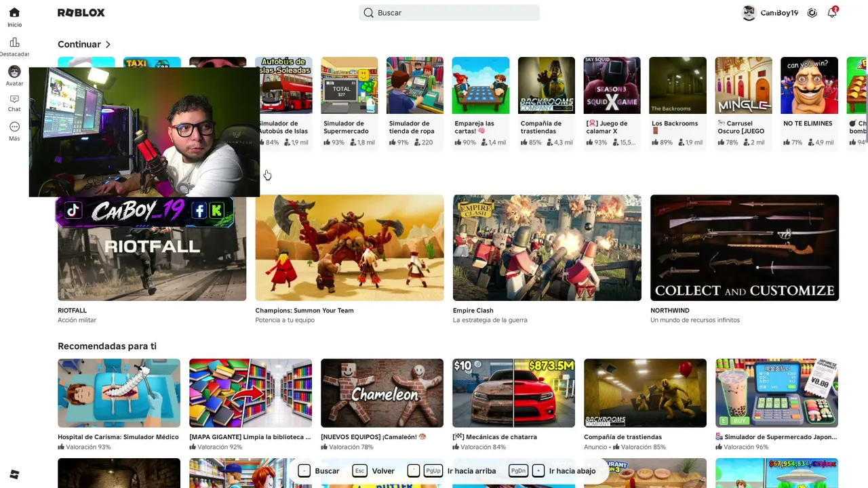Open Compañía de trastiendas thumbnail in the Continuar row
This screenshot has width=868, height=488.
pos(547,85)
